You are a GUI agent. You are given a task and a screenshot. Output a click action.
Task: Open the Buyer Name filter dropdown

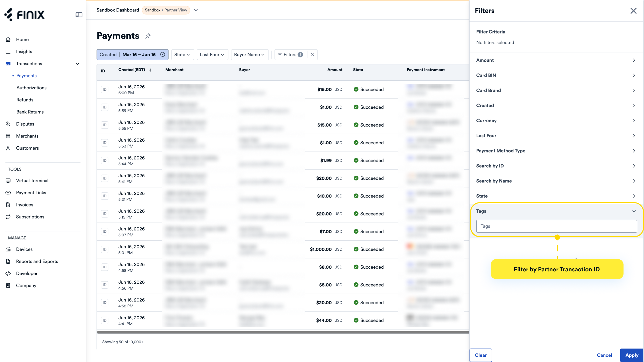250,54
